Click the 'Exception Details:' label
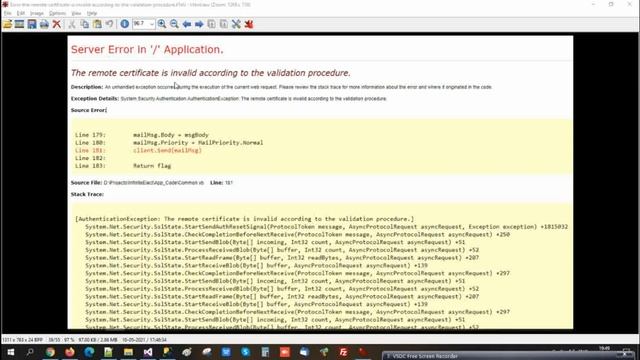The image size is (640, 360). 95,98
